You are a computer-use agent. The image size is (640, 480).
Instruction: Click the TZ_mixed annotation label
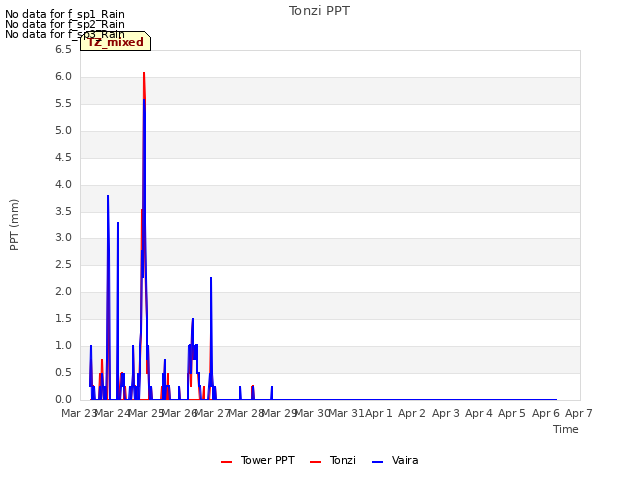click(x=116, y=42)
